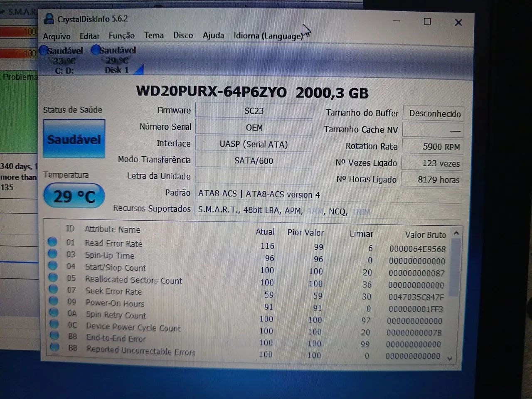Open the Disco menu
This screenshot has width=532, height=399.
(183, 35)
